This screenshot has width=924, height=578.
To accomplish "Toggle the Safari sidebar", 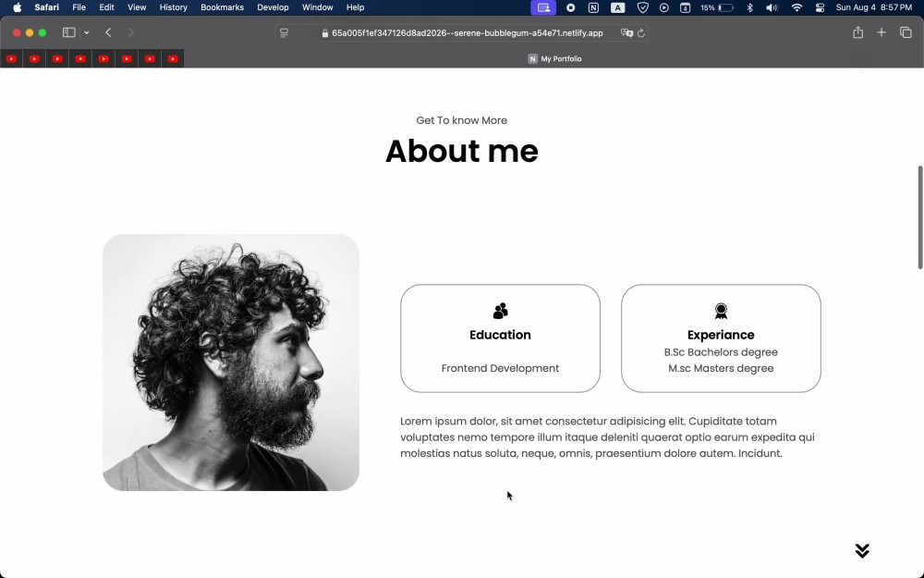I will point(69,32).
